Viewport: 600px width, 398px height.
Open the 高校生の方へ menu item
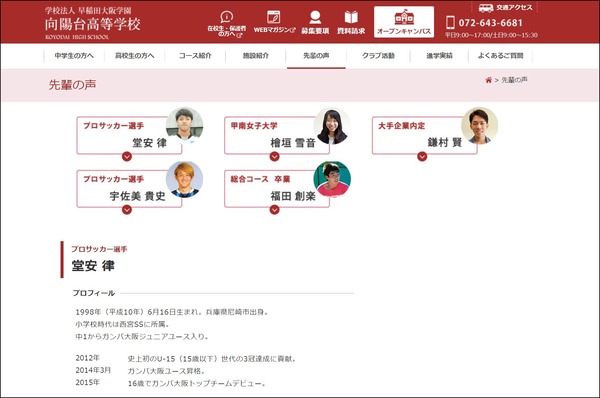point(135,56)
